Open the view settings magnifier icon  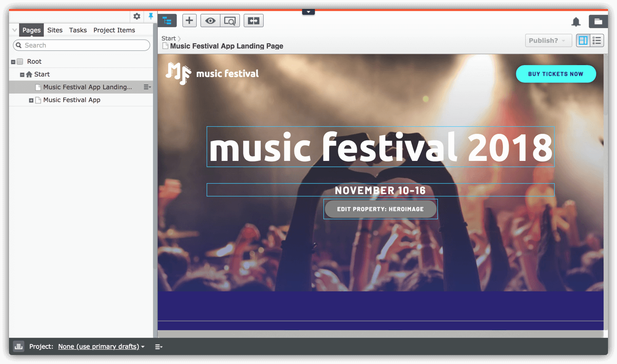pos(230,20)
